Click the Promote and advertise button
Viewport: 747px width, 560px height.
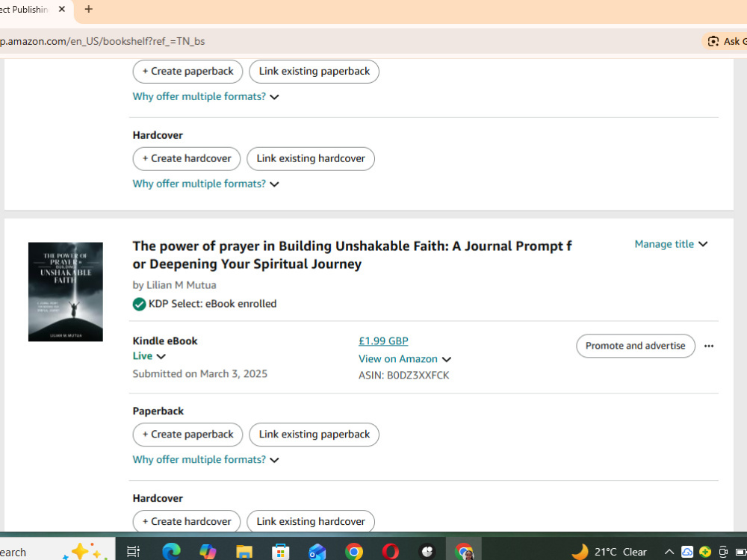(x=636, y=346)
